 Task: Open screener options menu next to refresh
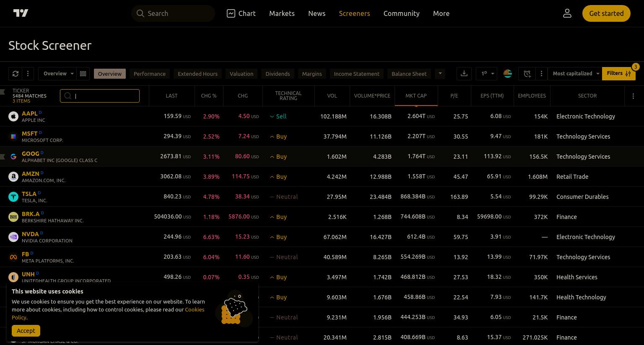point(28,74)
